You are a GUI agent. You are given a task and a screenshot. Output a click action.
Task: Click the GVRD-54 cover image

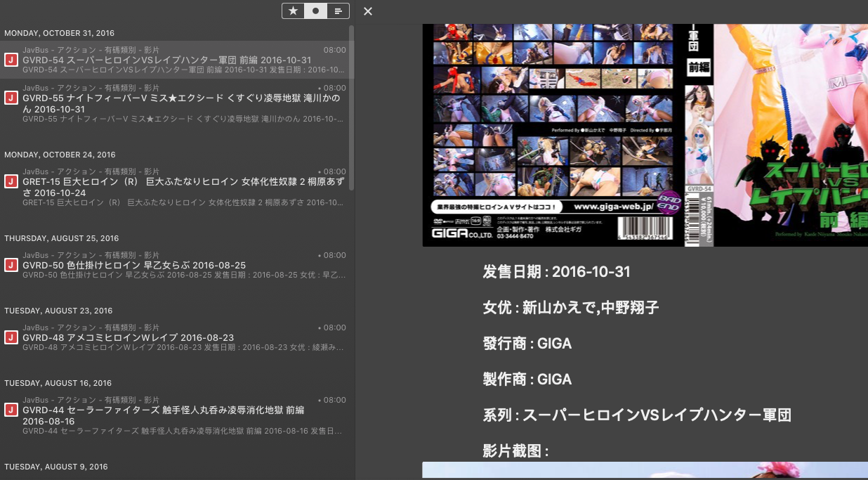pyautogui.click(x=645, y=135)
